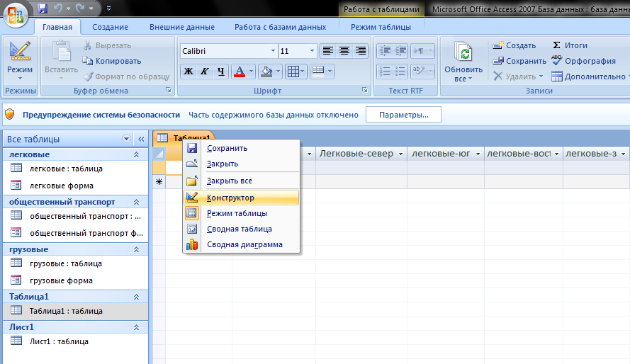Viewport: 630px width, 364px height.
Task: Click Обновить все refresh icon
Action: coord(463,52)
